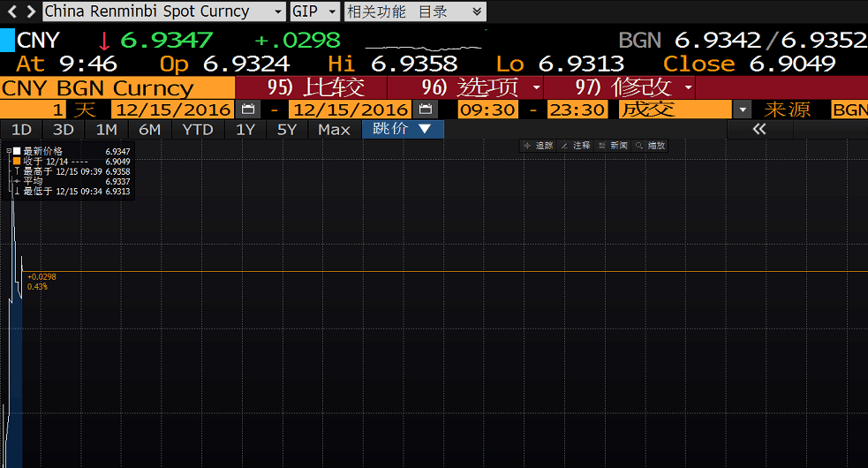
Task: Collapse the chart legend box
Action: pyautogui.click(x=8, y=151)
